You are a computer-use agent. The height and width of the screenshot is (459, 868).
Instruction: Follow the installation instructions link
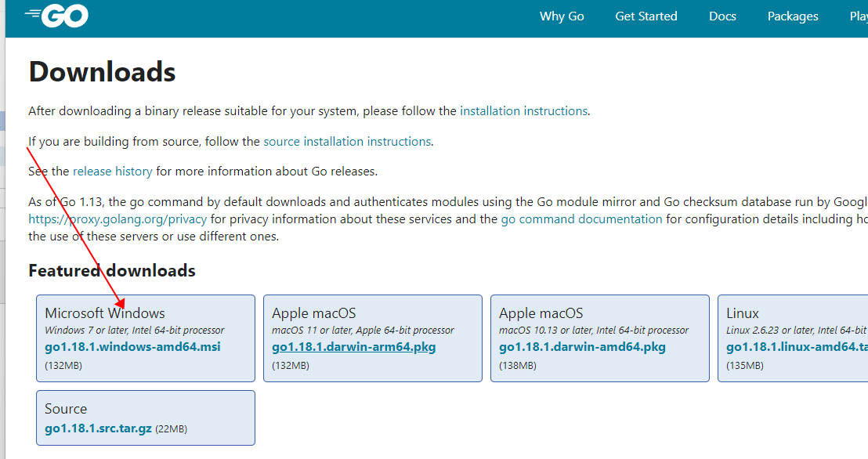(523, 110)
